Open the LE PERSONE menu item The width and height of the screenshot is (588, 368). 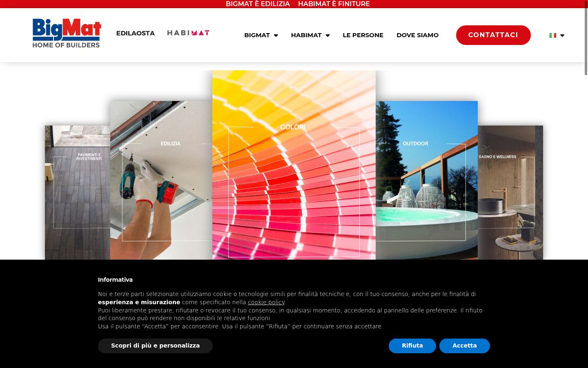click(x=363, y=35)
